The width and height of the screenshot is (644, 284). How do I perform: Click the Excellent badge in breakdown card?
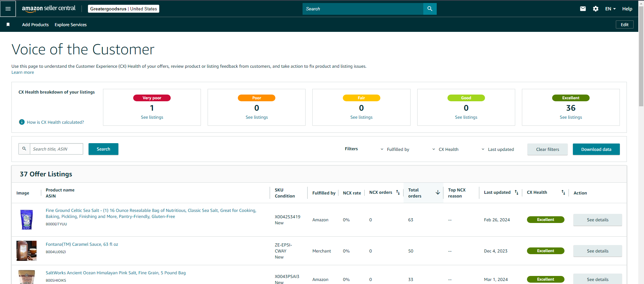coord(571,98)
